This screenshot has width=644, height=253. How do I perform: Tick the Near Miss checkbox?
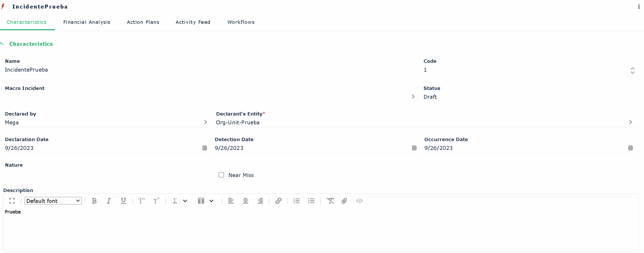point(221,175)
